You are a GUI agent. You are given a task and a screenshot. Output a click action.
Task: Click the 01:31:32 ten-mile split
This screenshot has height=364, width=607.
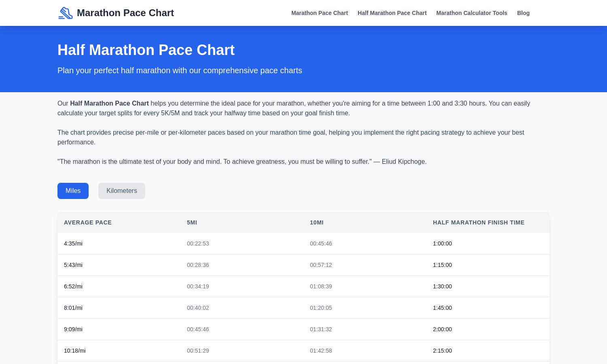[x=321, y=329]
